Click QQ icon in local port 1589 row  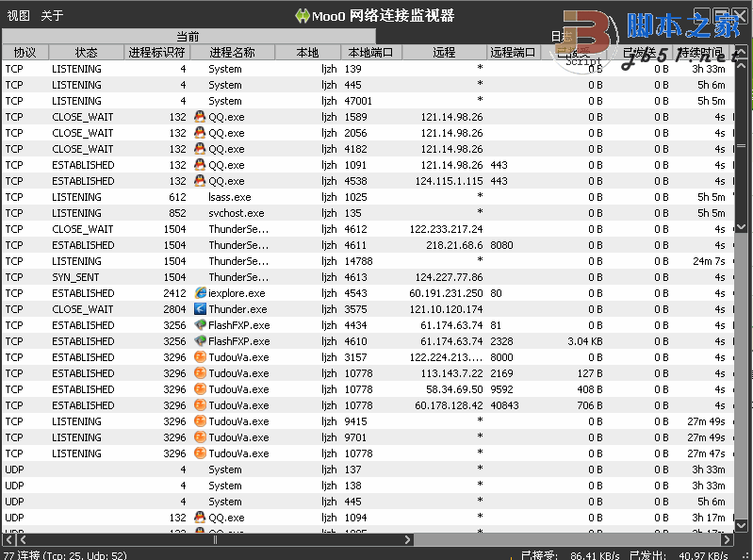(x=200, y=117)
